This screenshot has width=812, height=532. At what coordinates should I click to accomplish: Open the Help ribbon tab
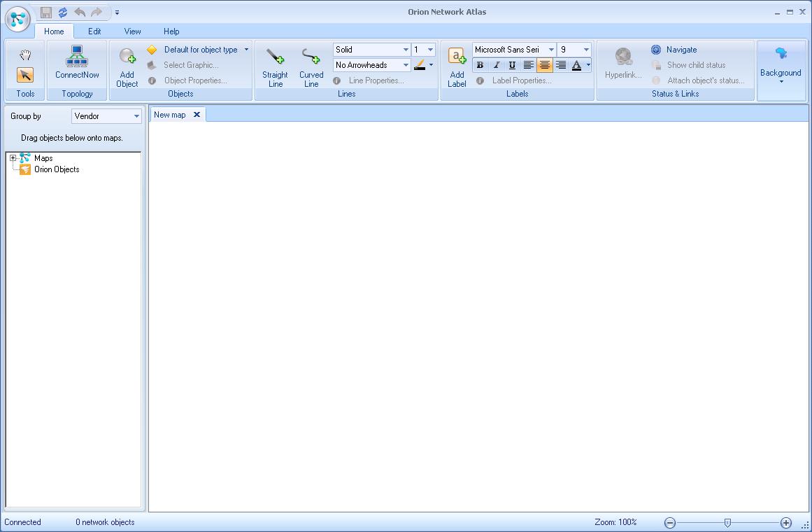(171, 31)
